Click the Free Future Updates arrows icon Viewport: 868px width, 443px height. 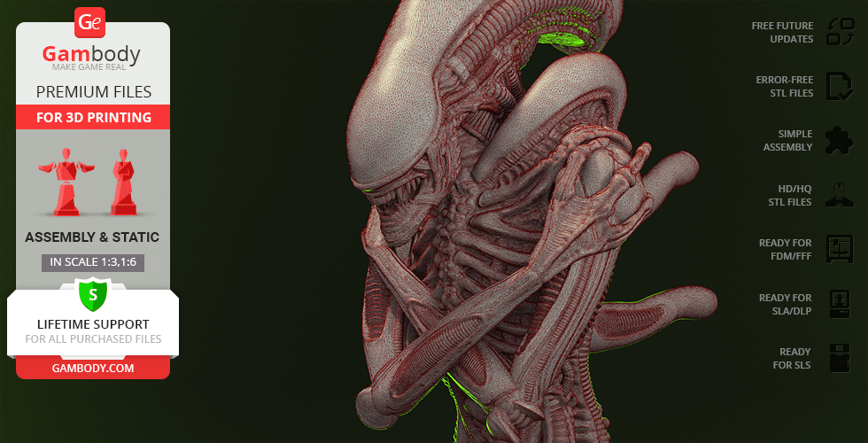coord(839,32)
